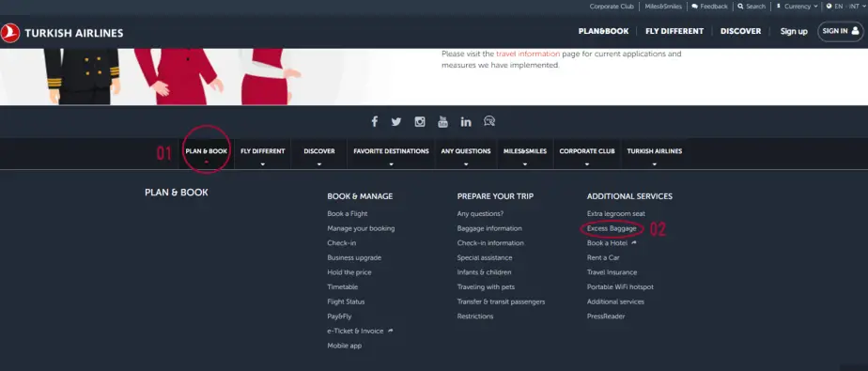The width and height of the screenshot is (868, 371).
Task: Open the EN - INT language dropdown
Action: pyautogui.click(x=845, y=7)
